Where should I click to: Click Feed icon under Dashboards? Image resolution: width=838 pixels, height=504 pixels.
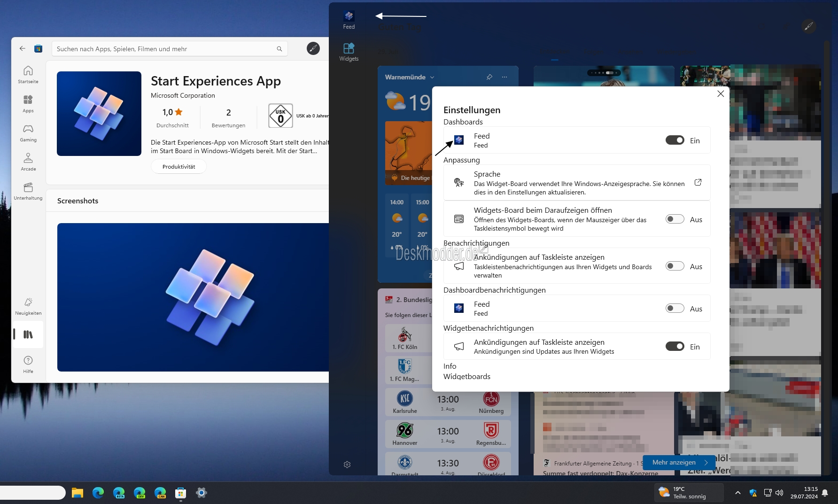[459, 140]
